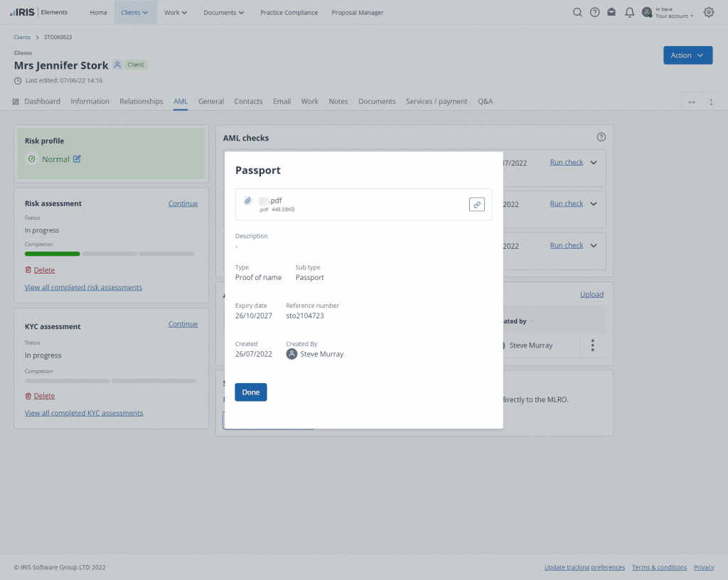
Task: Open the help question mark icon in header
Action: 595,12
